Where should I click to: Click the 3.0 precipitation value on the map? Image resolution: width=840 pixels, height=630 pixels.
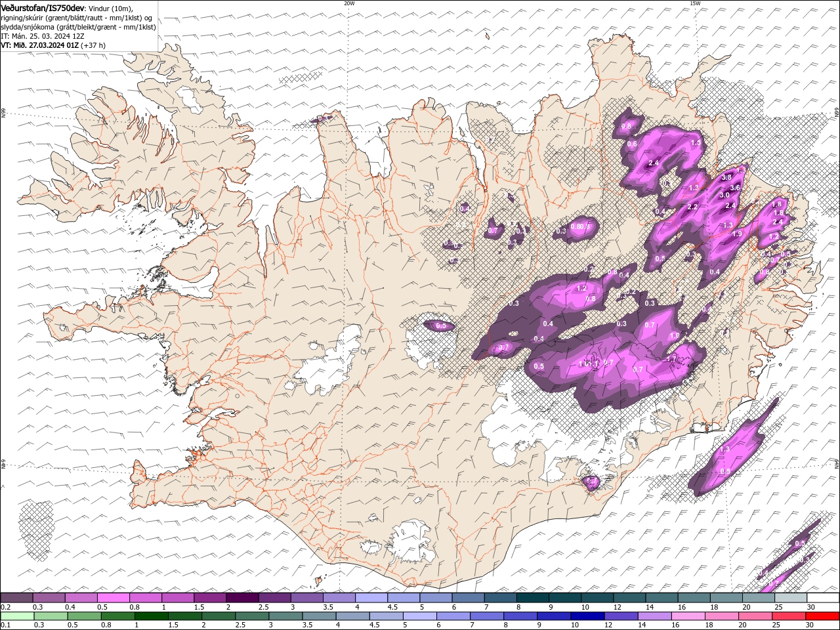point(724,196)
